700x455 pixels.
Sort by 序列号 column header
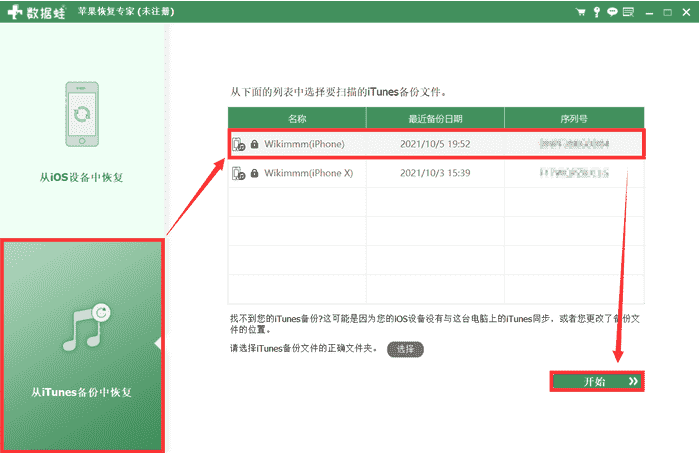point(574,118)
